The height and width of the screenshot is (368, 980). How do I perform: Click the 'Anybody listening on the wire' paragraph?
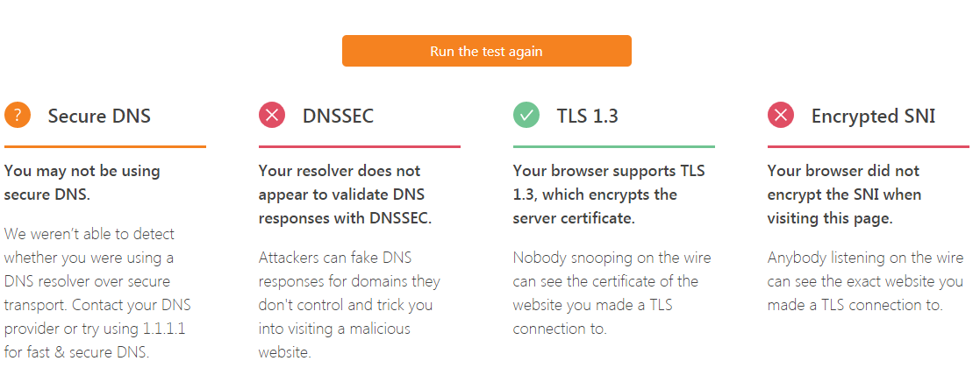(x=866, y=281)
